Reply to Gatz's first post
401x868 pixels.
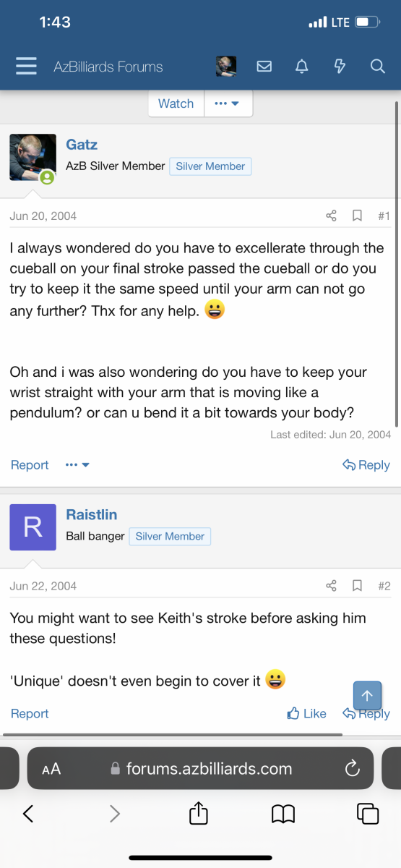click(366, 465)
